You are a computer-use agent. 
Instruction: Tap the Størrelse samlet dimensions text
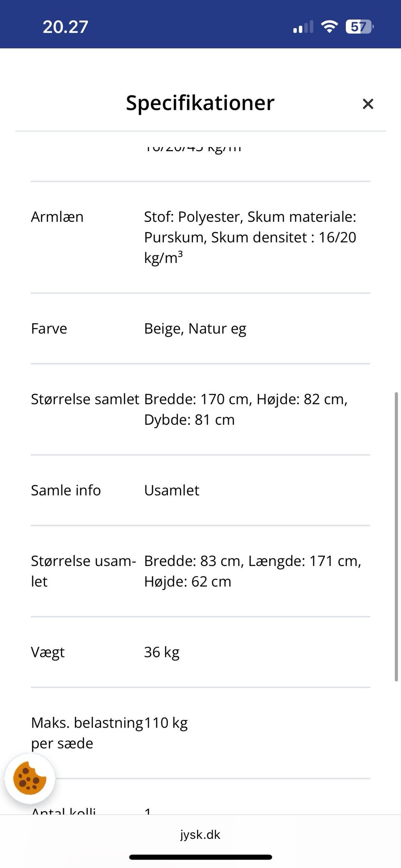click(246, 409)
